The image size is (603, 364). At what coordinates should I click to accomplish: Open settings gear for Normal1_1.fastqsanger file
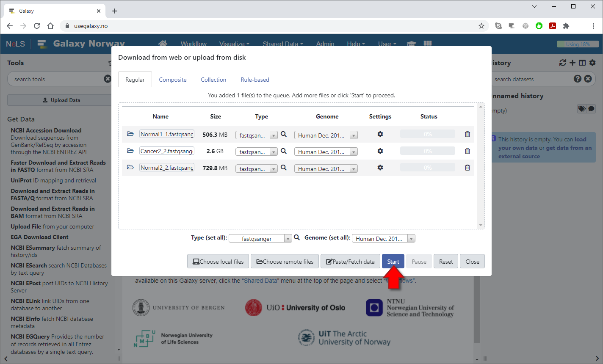point(380,134)
